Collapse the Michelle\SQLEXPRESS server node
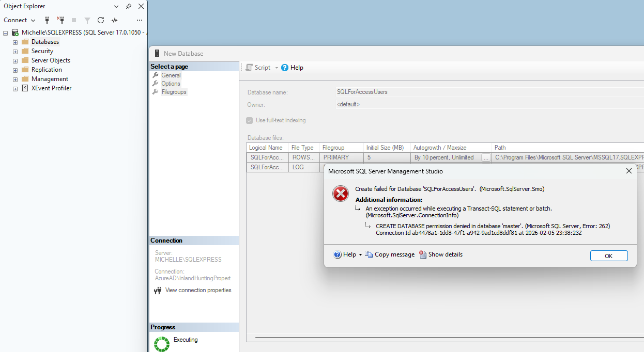Viewport: 644px width, 352px height. click(x=5, y=33)
